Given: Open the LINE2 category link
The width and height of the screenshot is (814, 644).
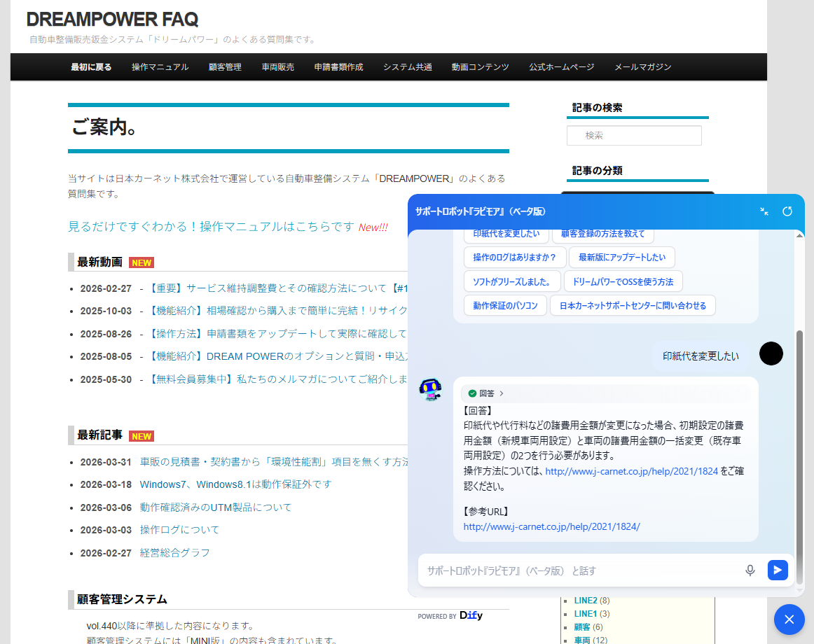Looking at the screenshot, I should coord(586,601).
